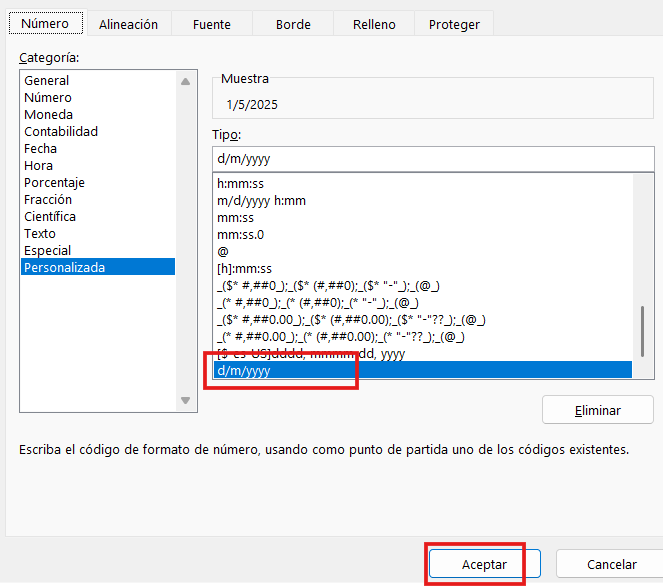Screen dimensions: 663x586
Task: Click the Tipo format code field
Action: pos(432,159)
